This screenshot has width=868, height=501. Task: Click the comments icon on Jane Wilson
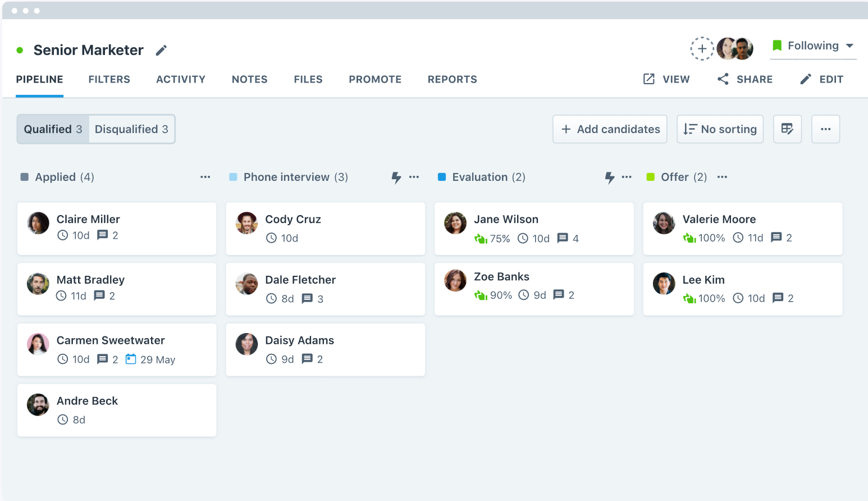coord(563,238)
